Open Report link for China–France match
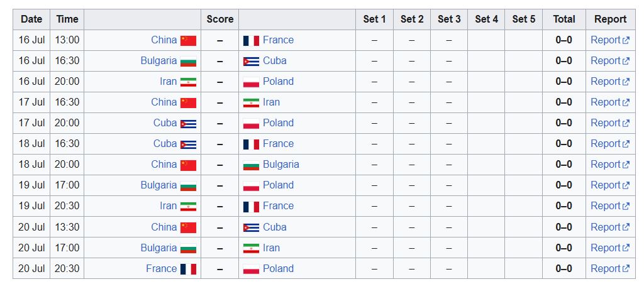 606,40
